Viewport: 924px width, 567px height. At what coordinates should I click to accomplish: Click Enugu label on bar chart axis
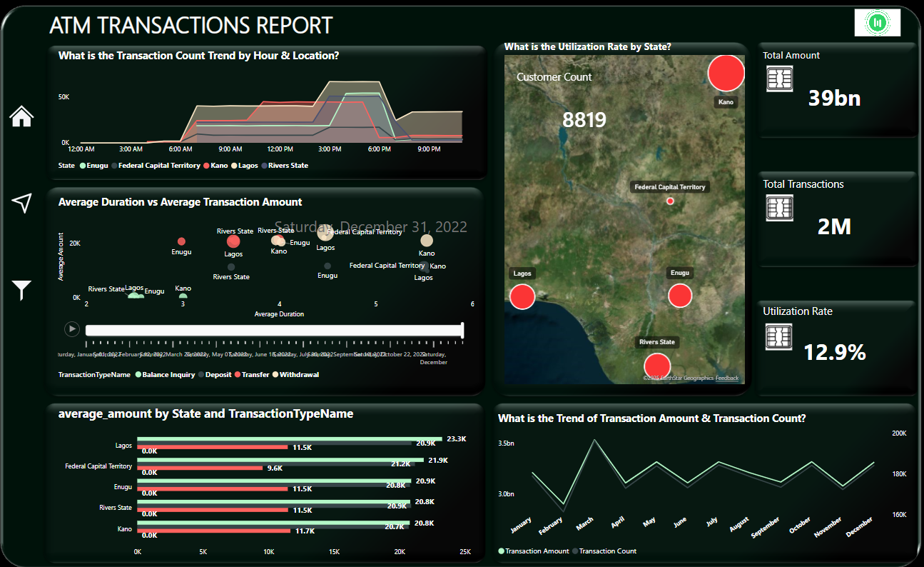123,487
